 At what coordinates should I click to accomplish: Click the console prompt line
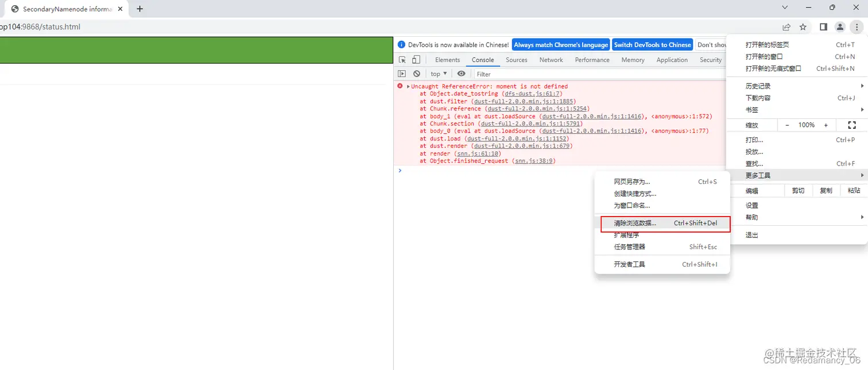click(x=560, y=171)
